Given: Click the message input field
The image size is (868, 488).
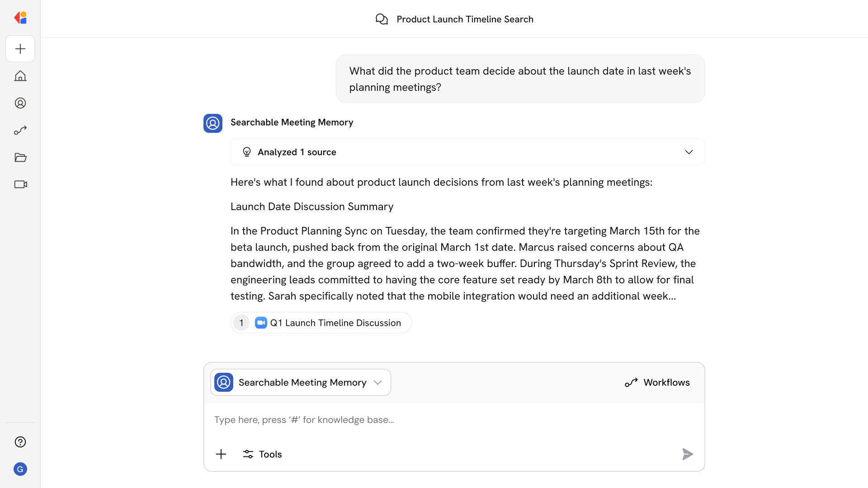Looking at the screenshot, I should click(407, 419).
